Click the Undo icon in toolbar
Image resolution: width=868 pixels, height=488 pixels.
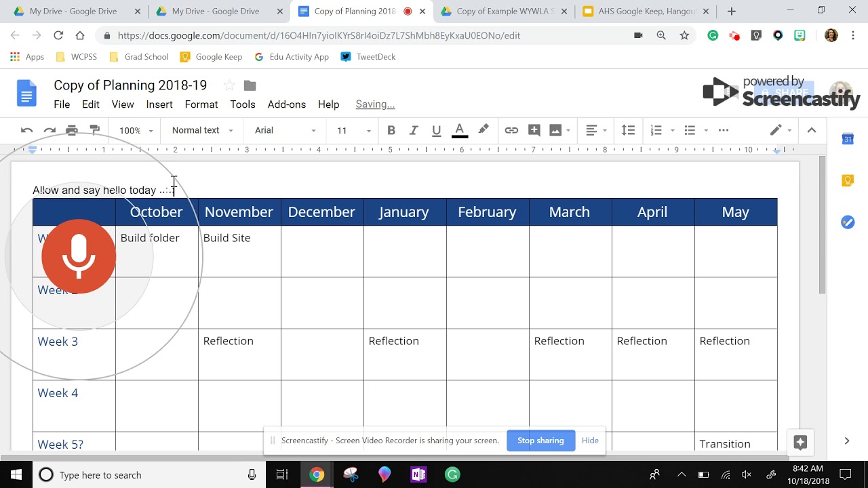pos(26,130)
